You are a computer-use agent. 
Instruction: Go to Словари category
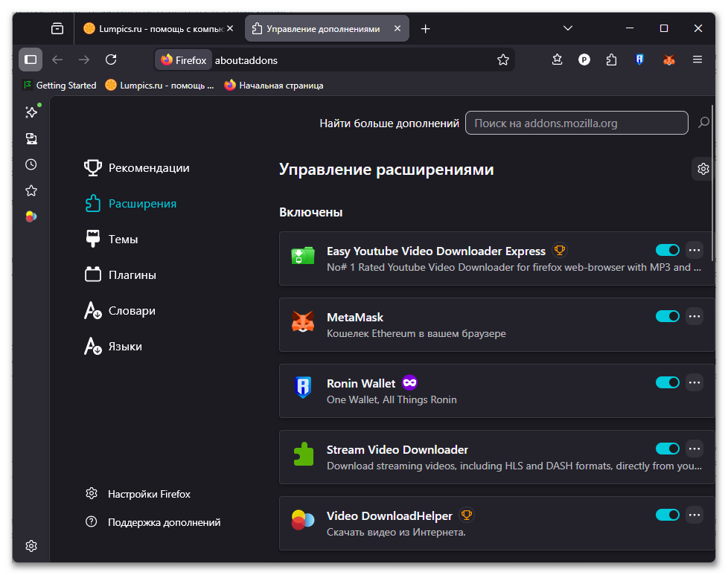[x=120, y=311]
